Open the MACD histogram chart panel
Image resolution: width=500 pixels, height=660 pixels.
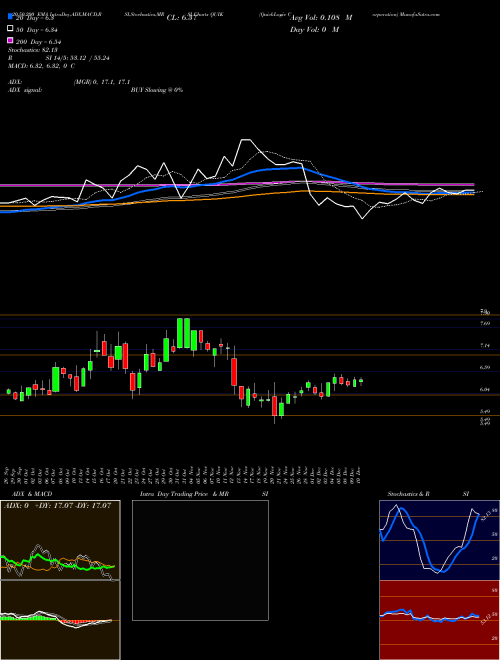tap(60, 620)
